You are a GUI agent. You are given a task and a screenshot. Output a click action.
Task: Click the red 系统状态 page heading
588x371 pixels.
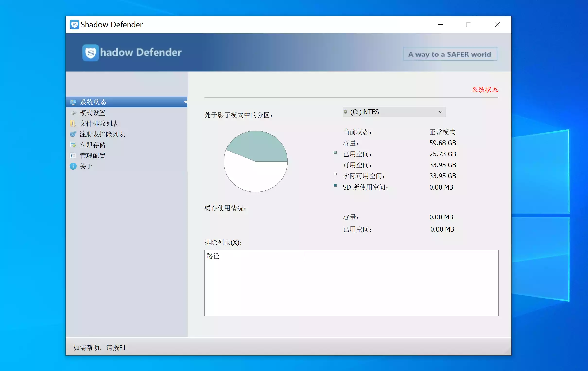(485, 90)
